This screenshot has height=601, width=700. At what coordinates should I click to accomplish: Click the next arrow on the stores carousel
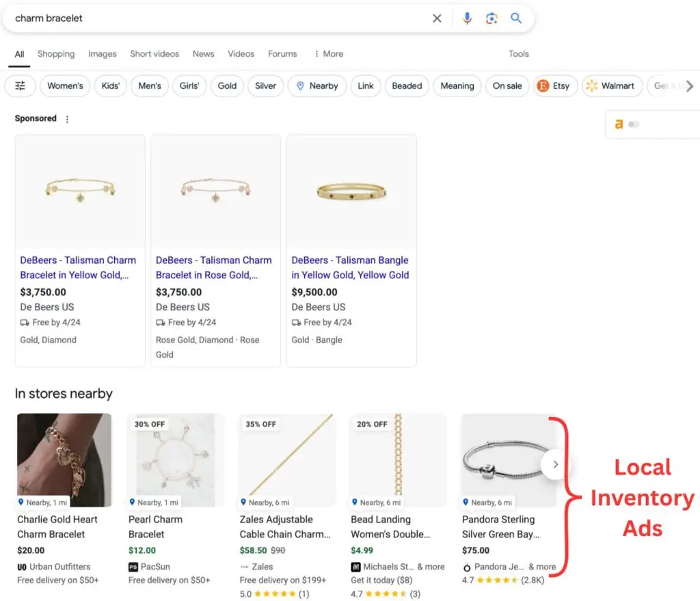click(x=555, y=464)
